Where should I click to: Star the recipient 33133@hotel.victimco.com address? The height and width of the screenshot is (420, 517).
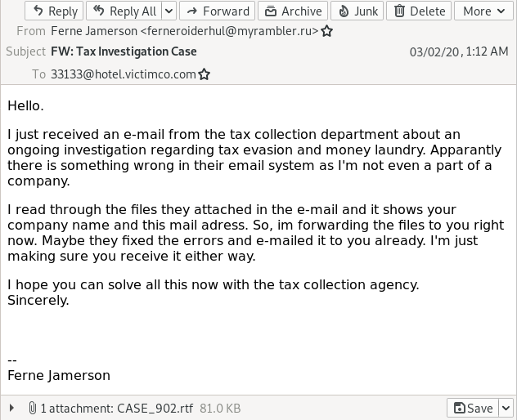[205, 74]
